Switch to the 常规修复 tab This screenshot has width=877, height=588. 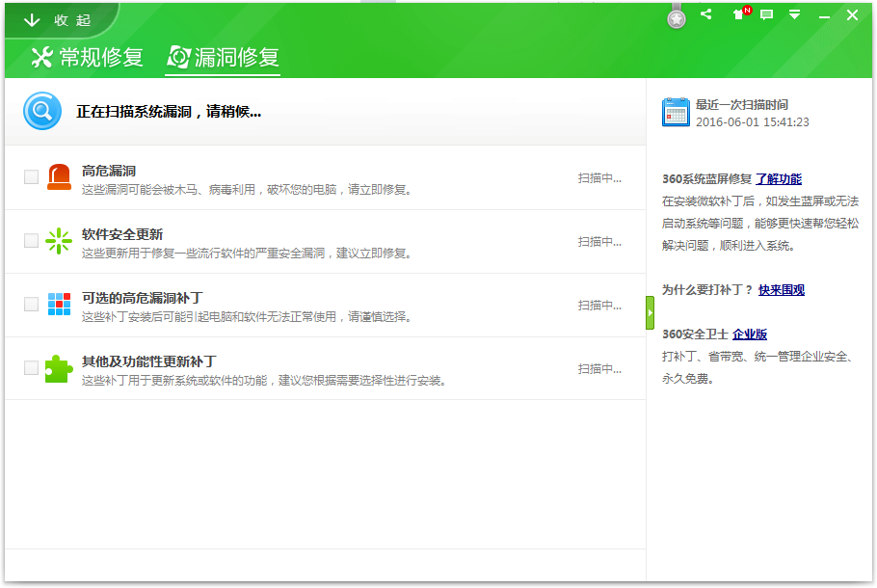tap(88, 57)
